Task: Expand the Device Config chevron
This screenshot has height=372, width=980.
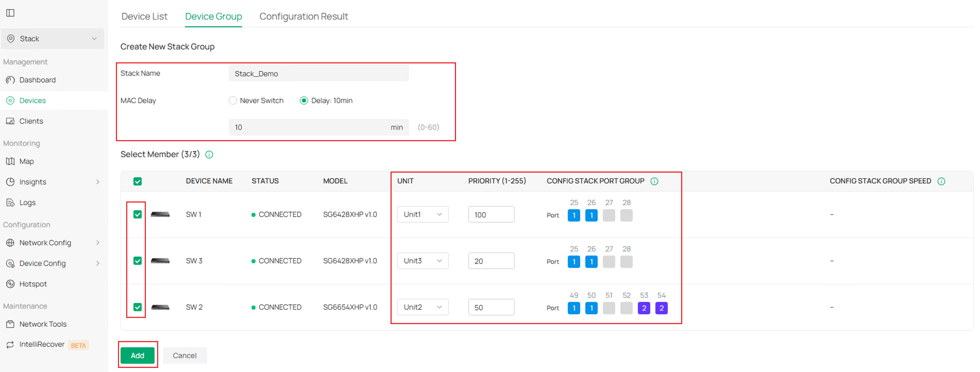Action: [x=98, y=263]
